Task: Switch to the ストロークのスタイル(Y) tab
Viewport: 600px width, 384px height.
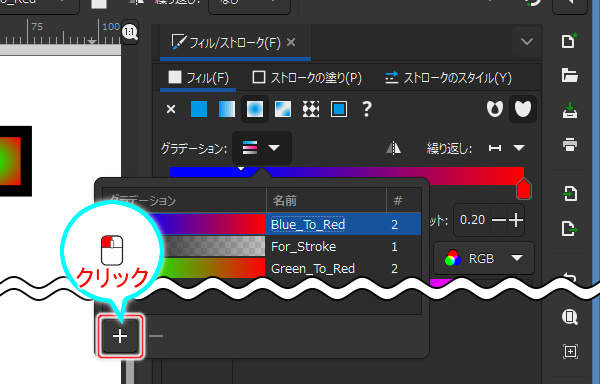Action: [448, 78]
